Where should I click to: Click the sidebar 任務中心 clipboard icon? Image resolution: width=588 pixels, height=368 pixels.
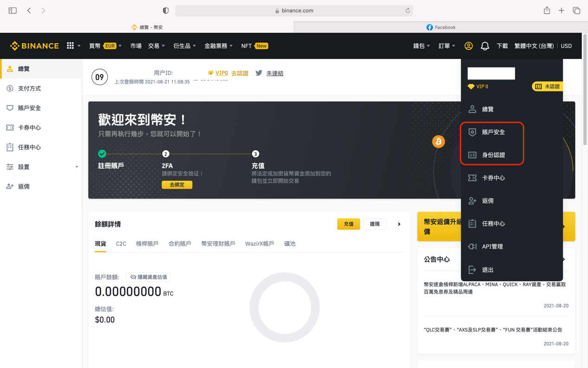pyautogui.click(x=10, y=147)
